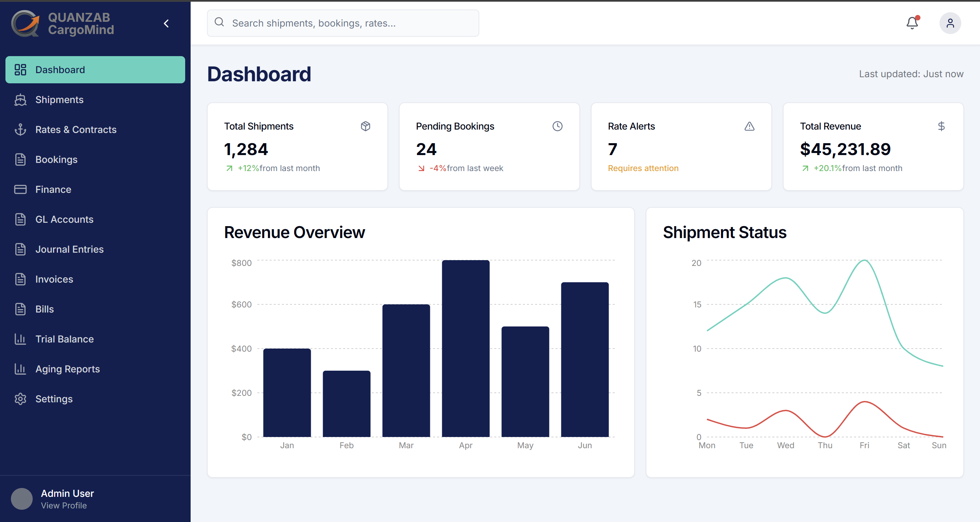Click the April revenue bar
The height and width of the screenshot is (522, 980).
[466, 349]
